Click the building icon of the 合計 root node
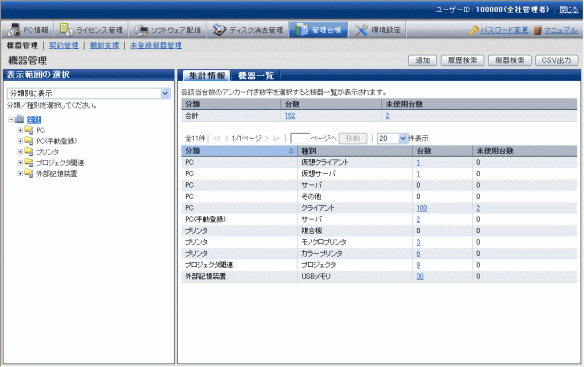 [x=19, y=120]
